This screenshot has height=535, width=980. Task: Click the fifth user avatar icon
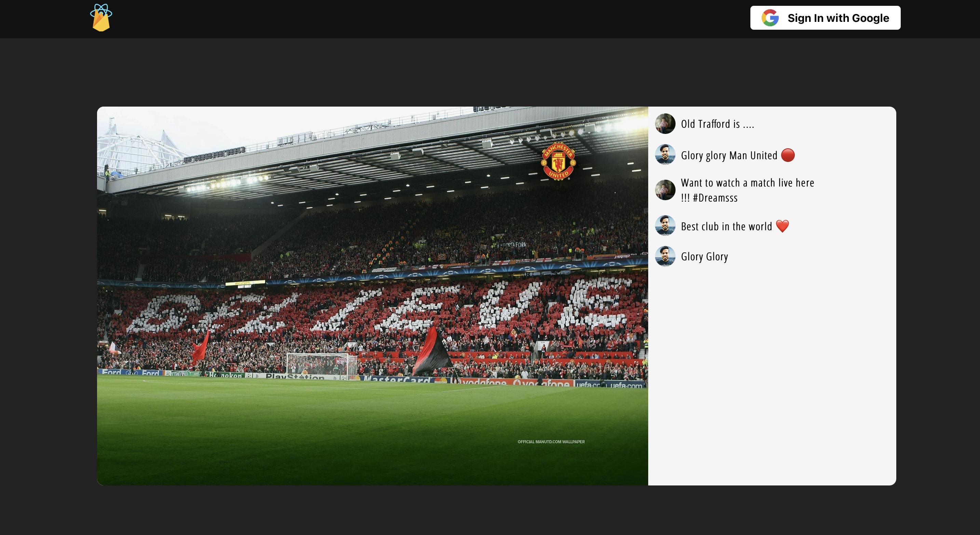[665, 256]
